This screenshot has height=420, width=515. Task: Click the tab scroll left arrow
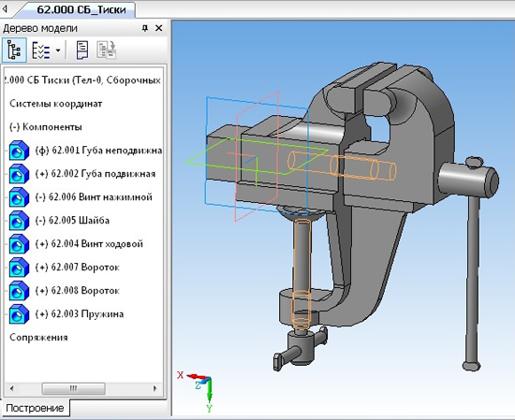pos(5,9)
